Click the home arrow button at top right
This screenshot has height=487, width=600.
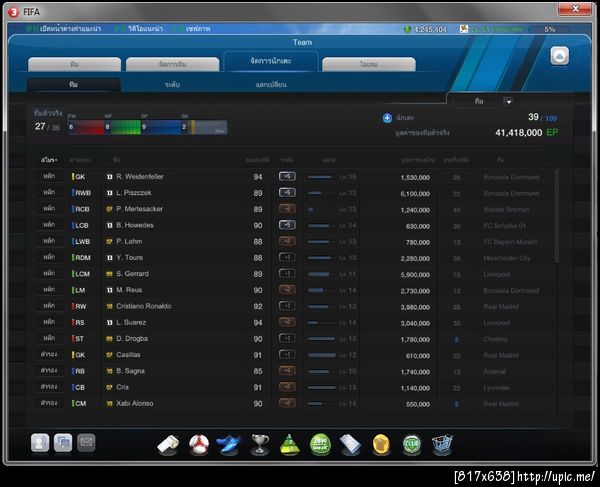click(x=559, y=56)
